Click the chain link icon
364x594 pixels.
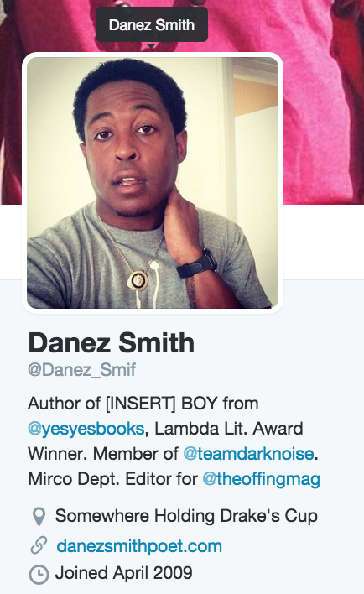pos(39,545)
